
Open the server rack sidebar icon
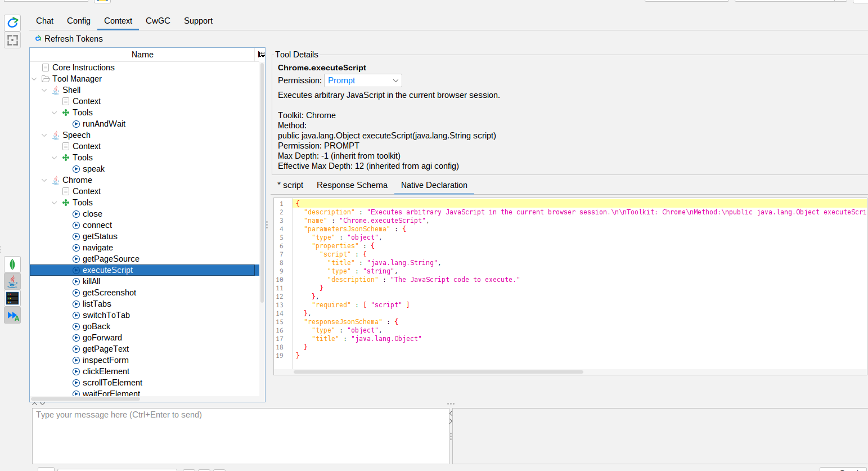12,298
